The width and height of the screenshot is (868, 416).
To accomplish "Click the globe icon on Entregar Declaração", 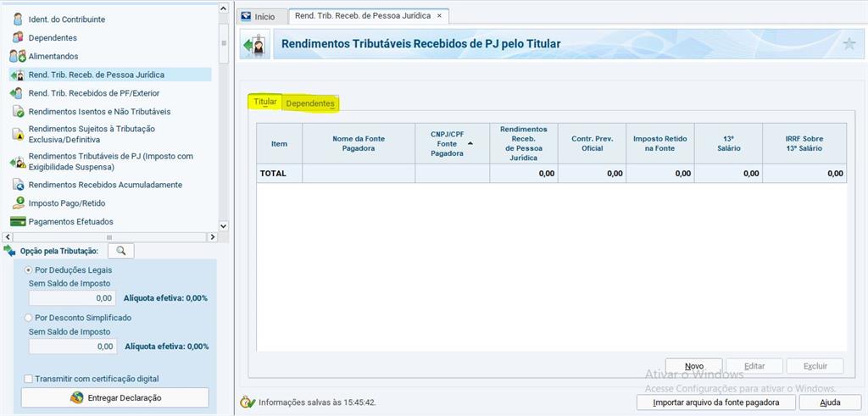I will 77,397.
